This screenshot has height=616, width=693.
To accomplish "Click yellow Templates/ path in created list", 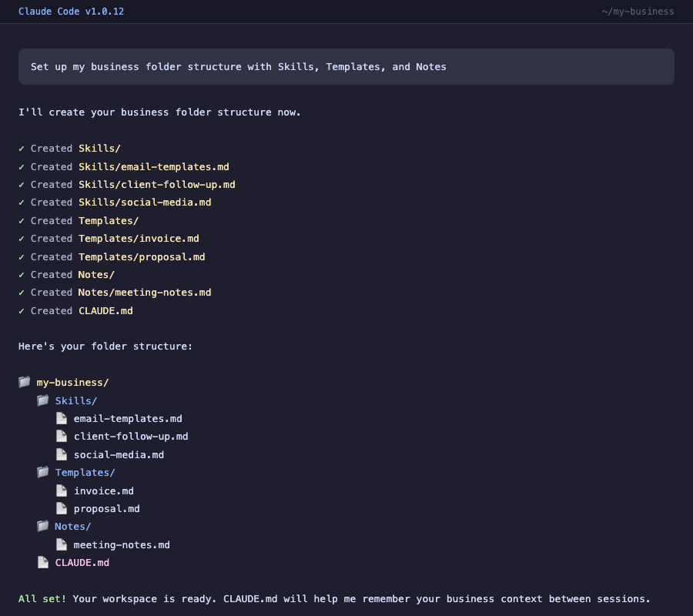I will (x=109, y=221).
